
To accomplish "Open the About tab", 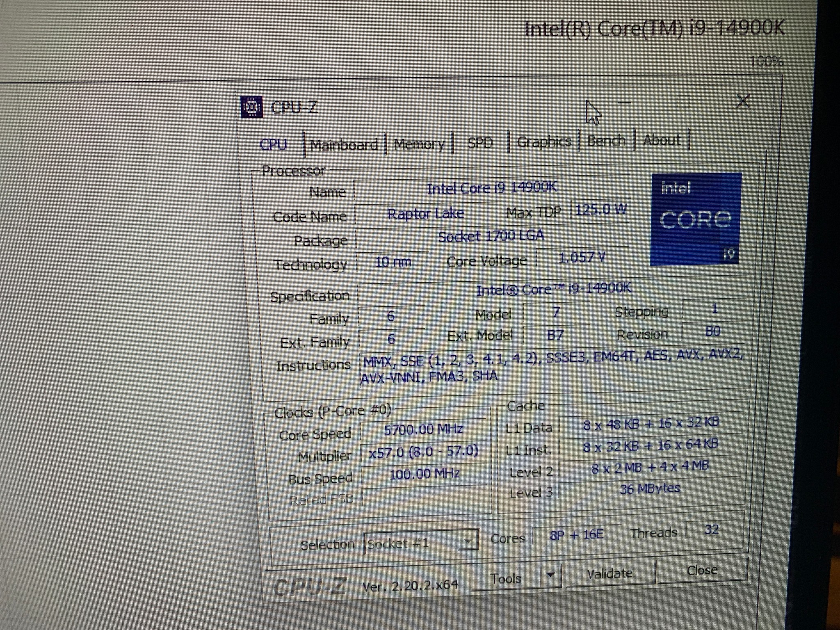I will [x=662, y=140].
